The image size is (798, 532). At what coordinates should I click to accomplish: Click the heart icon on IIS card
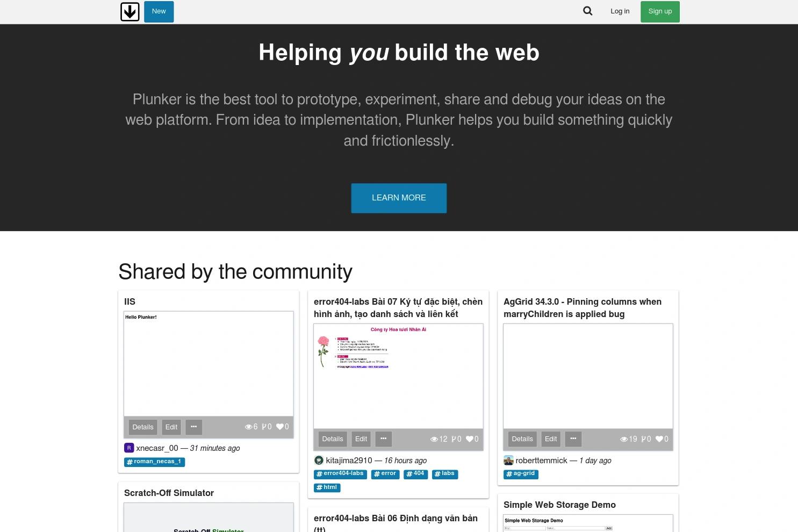click(279, 427)
